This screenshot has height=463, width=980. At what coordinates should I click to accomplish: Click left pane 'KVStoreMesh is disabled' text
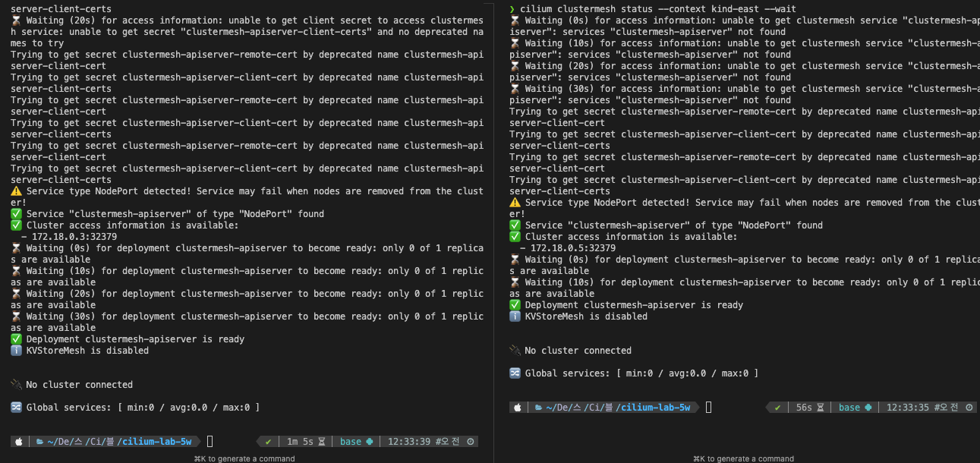[x=87, y=351]
